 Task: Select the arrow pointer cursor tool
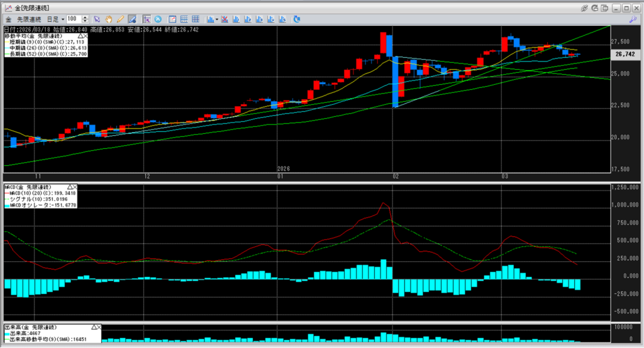click(x=97, y=19)
